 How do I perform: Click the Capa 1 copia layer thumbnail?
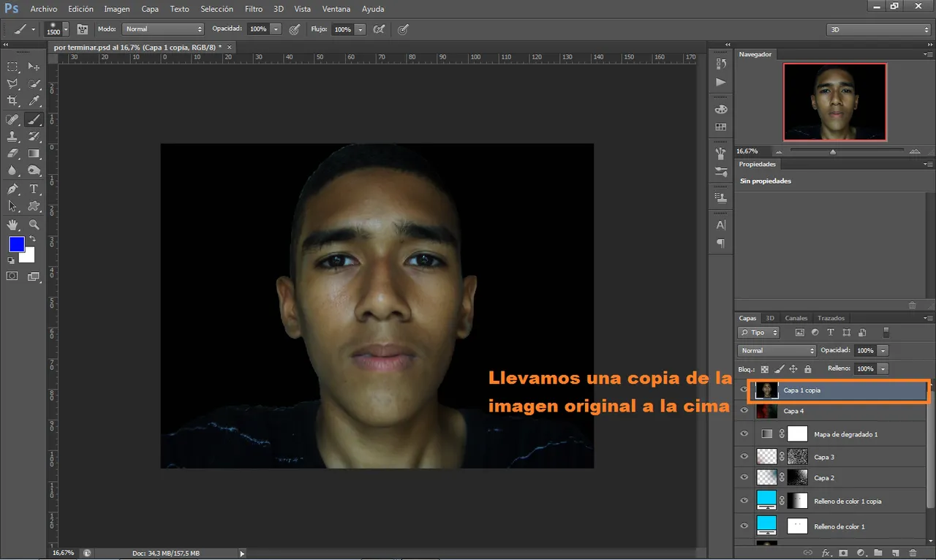(766, 390)
